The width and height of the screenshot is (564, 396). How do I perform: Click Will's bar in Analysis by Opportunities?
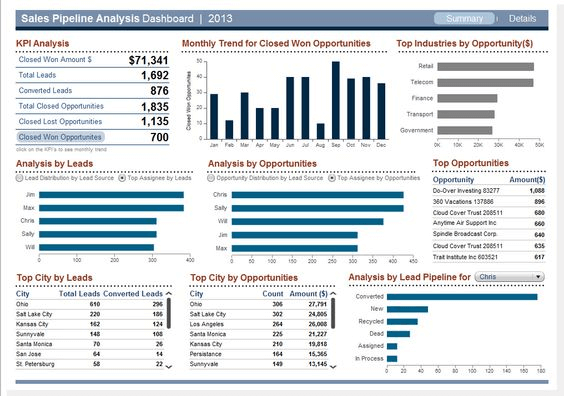pyautogui.click(x=308, y=222)
